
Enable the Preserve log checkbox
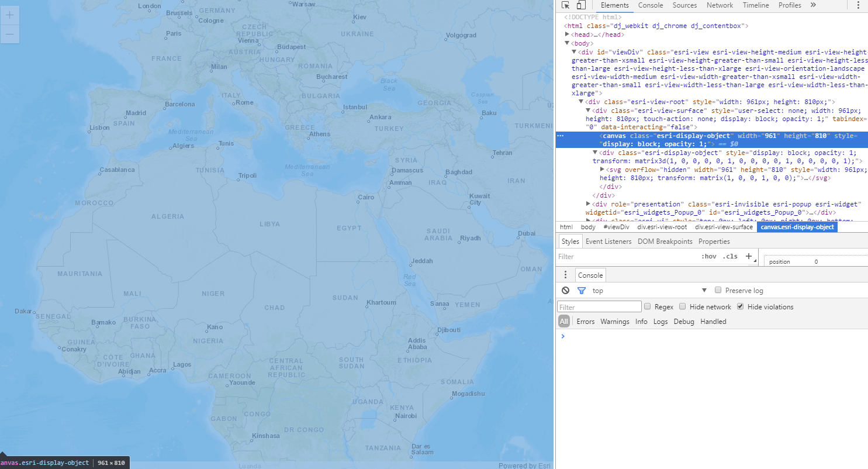point(718,291)
